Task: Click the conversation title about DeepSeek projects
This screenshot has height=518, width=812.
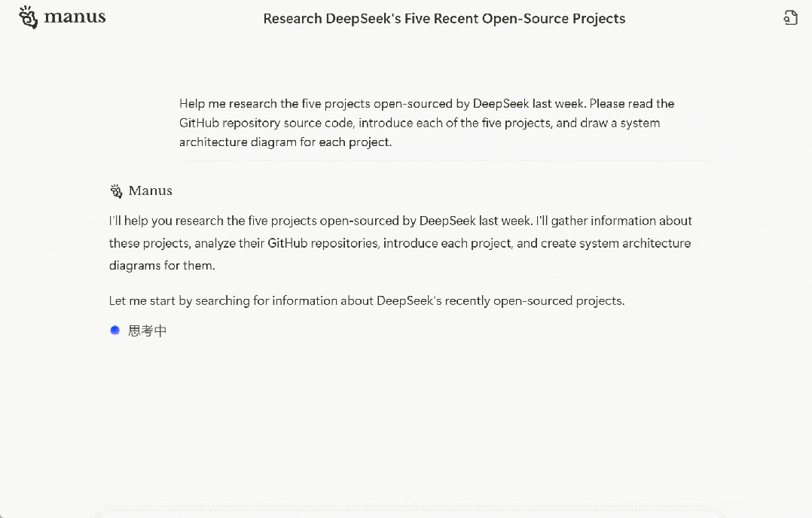Action: coord(444,19)
